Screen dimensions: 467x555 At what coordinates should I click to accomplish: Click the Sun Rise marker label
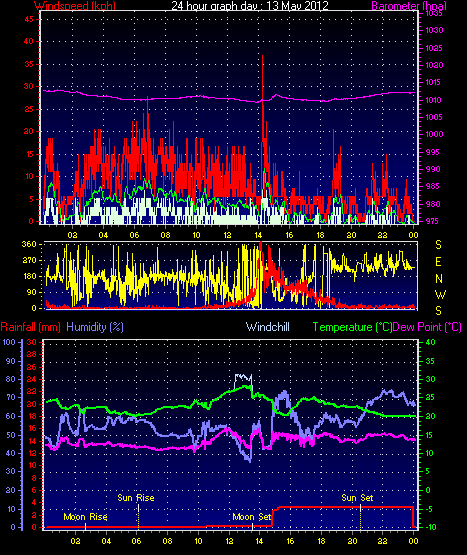pyautogui.click(x=136, y=498)
